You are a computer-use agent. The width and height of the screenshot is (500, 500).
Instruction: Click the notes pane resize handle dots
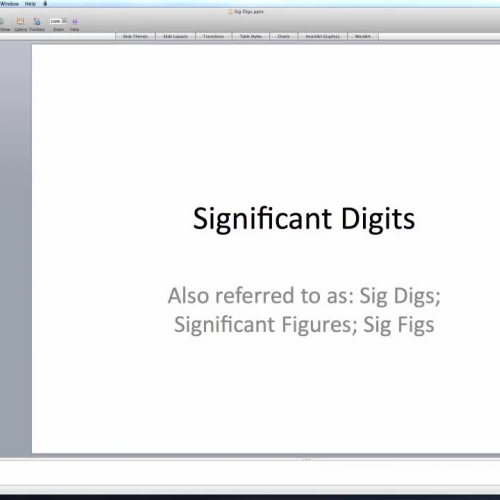click(x=307, y=459)
